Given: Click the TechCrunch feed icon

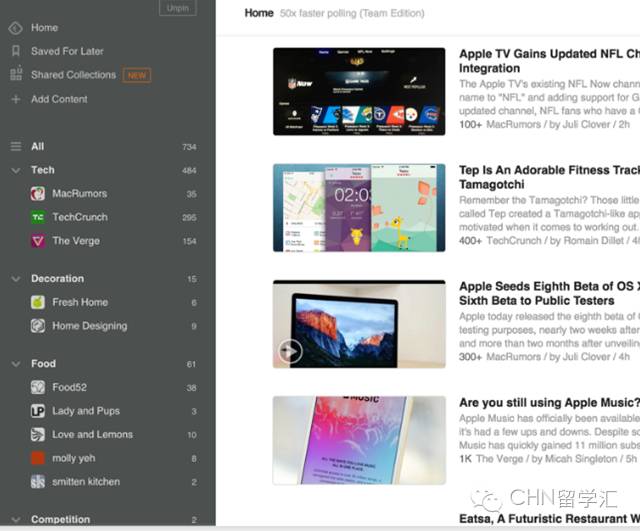Looking at the screenshot, I should tap(38, 217).
